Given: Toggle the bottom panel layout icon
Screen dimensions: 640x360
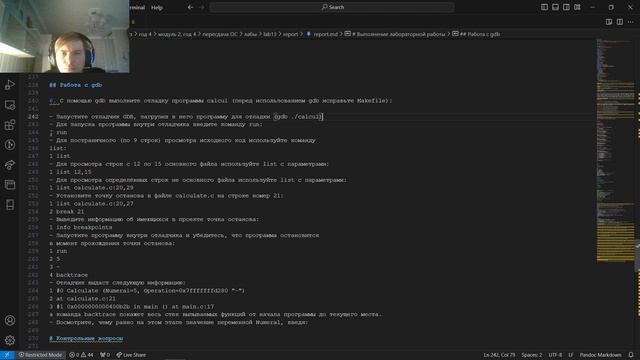Looking at the screenshot, I should tap(556, 7).
